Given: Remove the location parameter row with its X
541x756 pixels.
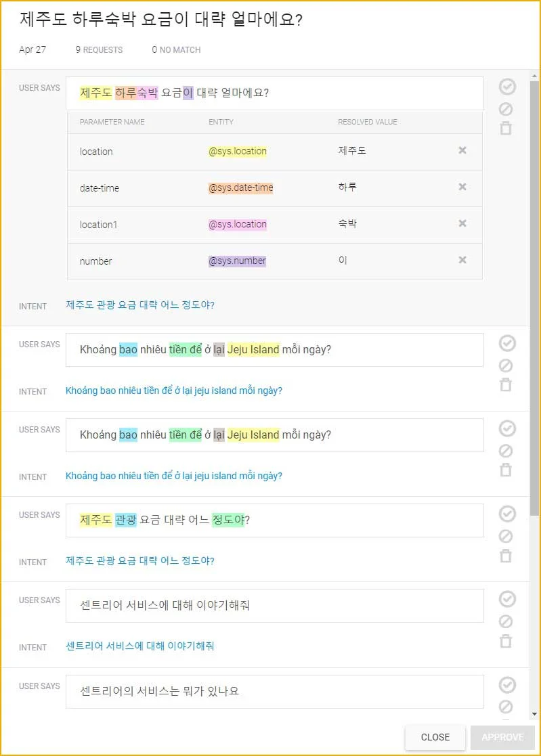Looking at the screenshot, I should coord(462,150).
